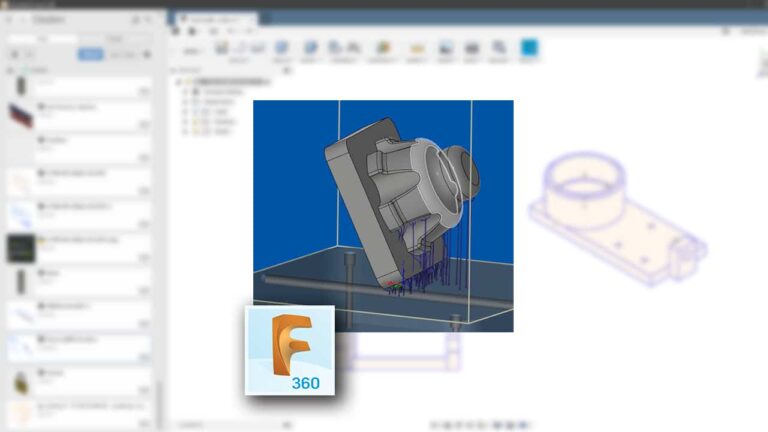Viewport: 768px width, 432px height.
Task: Open the dark green-on-black design thumbnail
Action: [21, 248]
